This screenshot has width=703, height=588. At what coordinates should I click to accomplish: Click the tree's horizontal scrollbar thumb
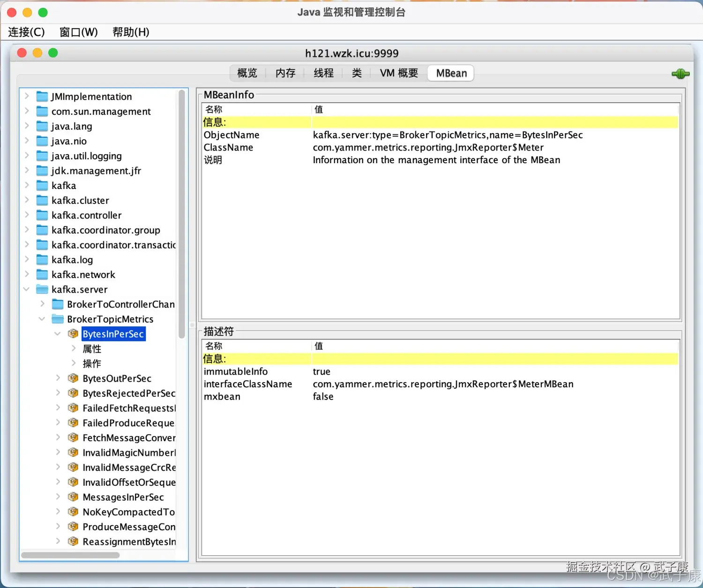coord(70,555)
